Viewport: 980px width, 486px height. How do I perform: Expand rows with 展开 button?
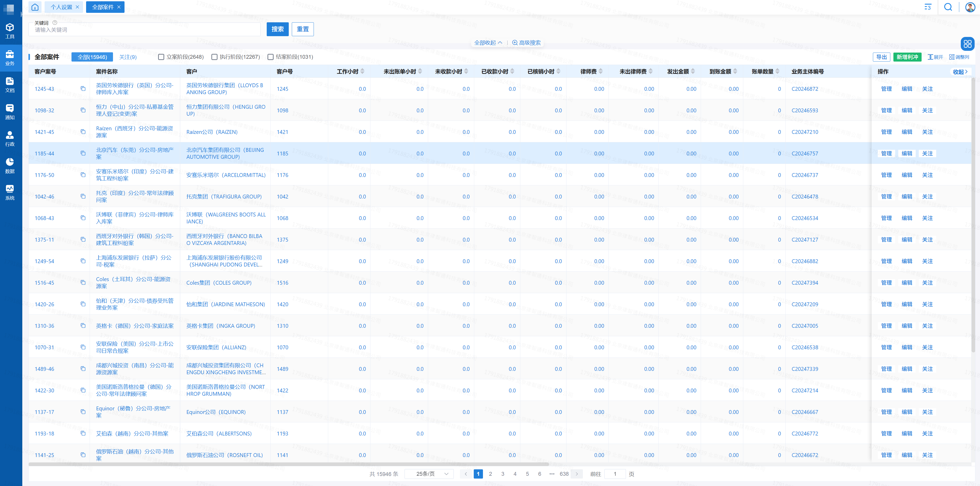click(x=935, y=57)
